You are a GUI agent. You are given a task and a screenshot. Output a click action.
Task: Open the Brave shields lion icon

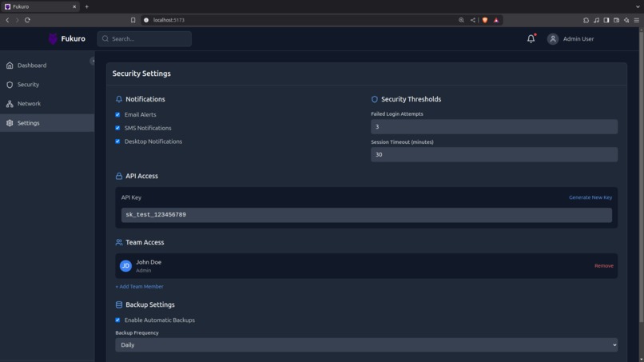485,20
